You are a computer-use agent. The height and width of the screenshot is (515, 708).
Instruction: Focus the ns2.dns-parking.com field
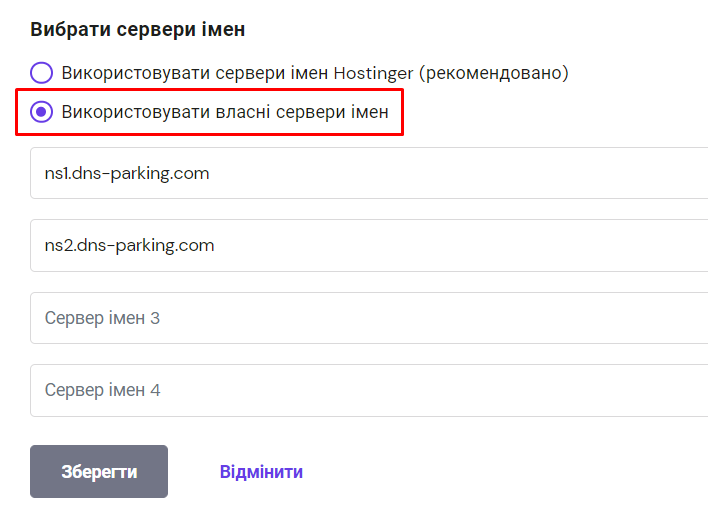pyautogui.click(x=368, y=245)
